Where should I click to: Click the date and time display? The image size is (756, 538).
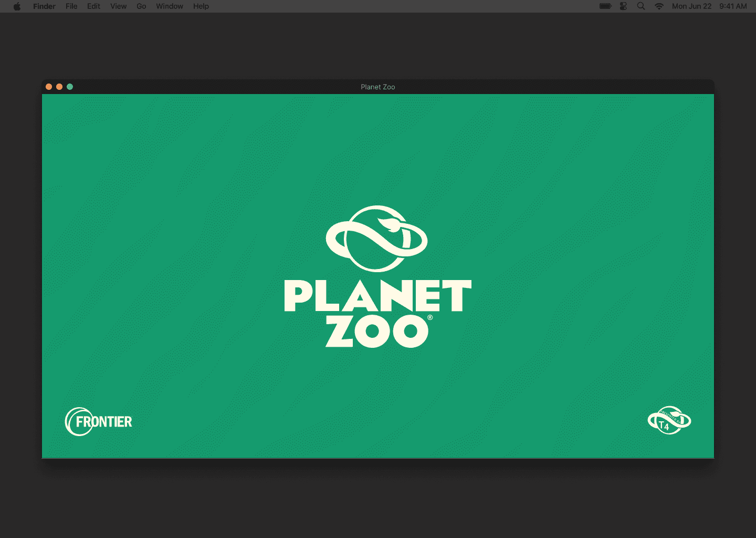pos(709,6)
